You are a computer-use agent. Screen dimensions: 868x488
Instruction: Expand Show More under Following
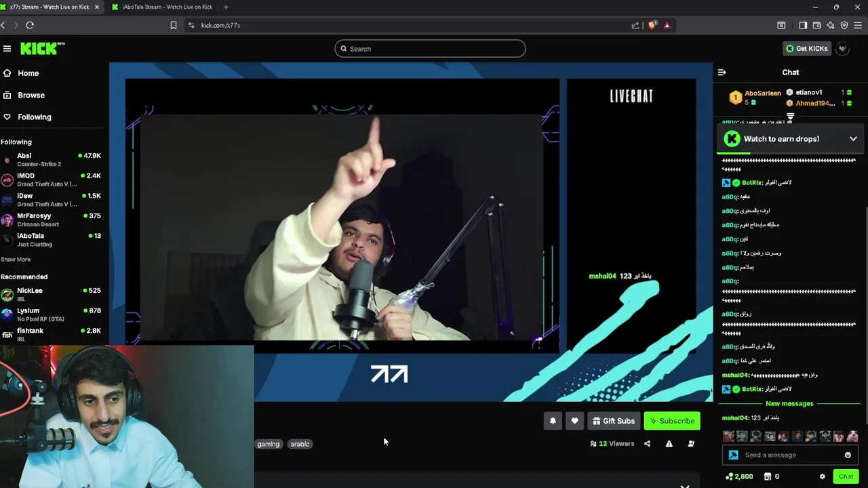[16, 259]
